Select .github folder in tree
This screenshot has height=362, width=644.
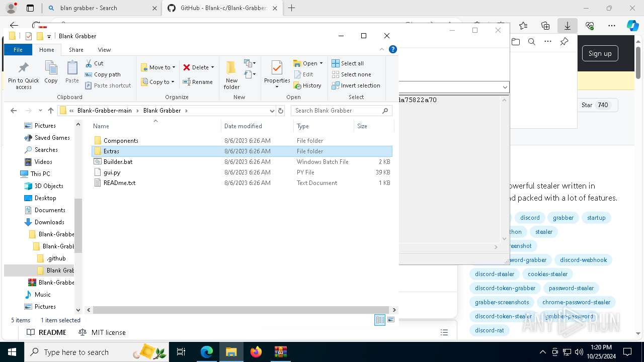coord(56,258)
